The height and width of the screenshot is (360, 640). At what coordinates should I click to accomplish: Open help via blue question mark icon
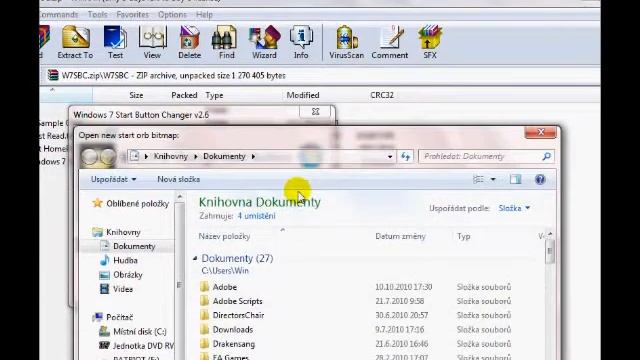click(x=540, y=179)
